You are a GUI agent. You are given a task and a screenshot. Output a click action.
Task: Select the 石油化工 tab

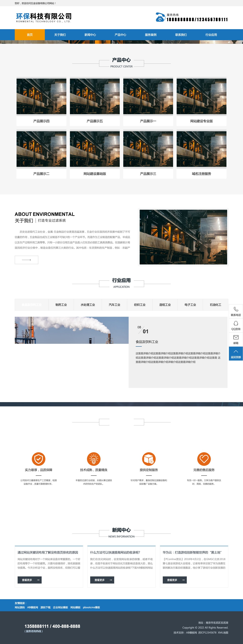[x=215, y=305]
